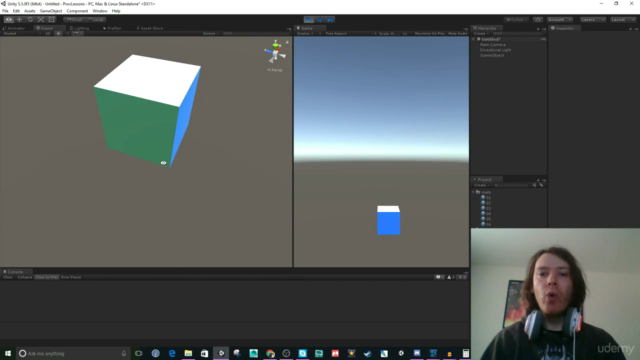Select Directional Light in Hierarchy
This screenshot has height=360, width=640.
[x=496, y=50]
